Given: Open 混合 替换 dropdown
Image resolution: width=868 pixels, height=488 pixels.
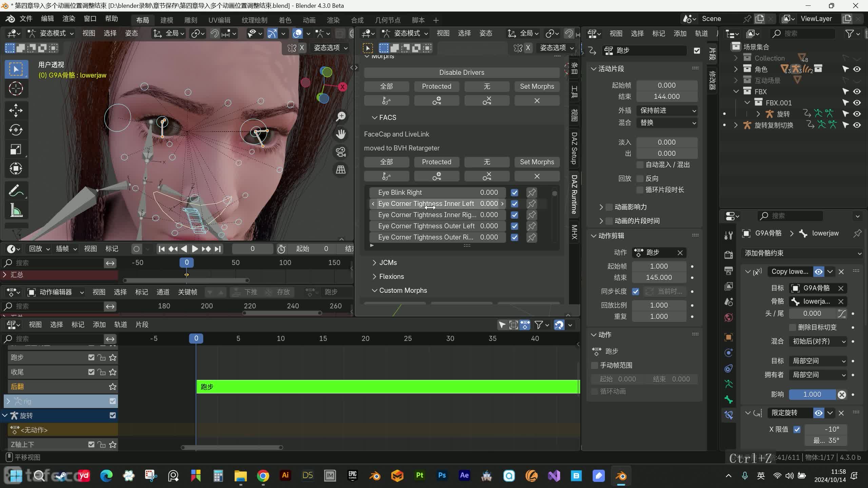Looking at the screenshot, I should pos(667,123).
